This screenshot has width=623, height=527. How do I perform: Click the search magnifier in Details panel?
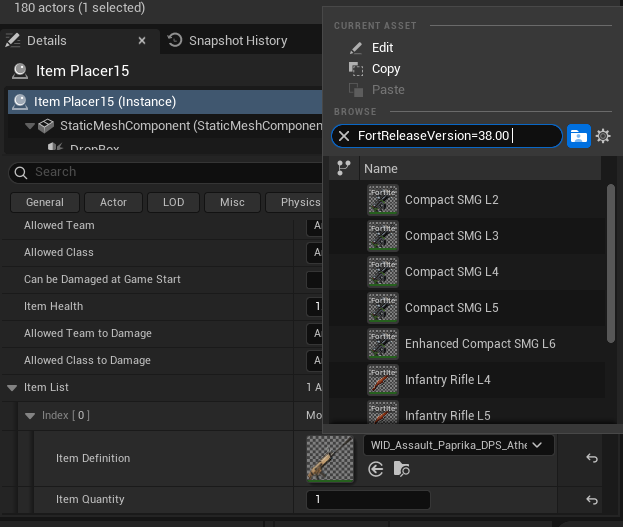[21, 172]
